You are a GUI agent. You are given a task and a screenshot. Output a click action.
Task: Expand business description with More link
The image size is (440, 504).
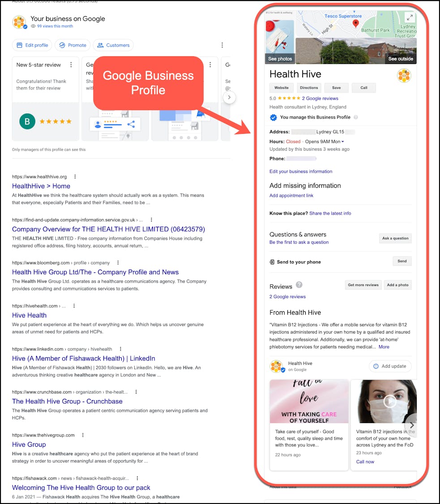point(384,347)
